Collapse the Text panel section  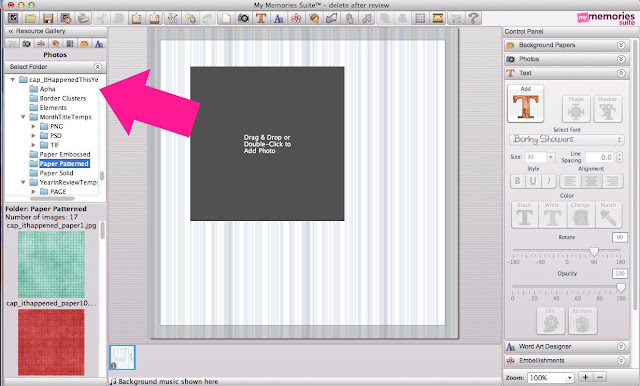[621, 73]
